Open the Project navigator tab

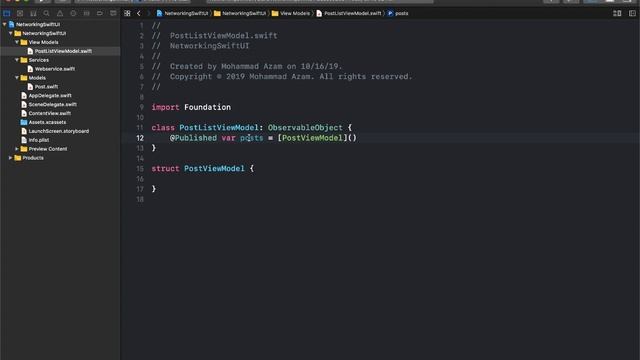[x=7, y=13]
